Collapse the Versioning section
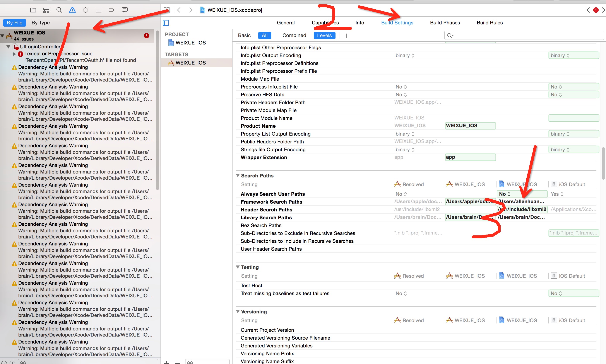Image resolution: width=606 pixels, height=364 pixels. [x=238, y=311]
